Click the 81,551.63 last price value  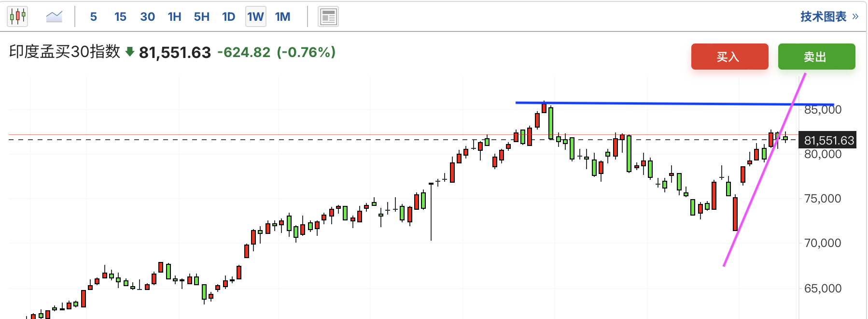point(175,52)
